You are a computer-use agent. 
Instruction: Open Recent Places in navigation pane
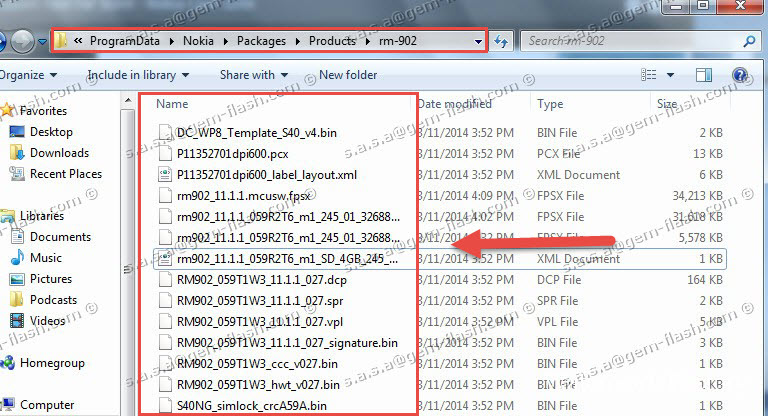66,174
